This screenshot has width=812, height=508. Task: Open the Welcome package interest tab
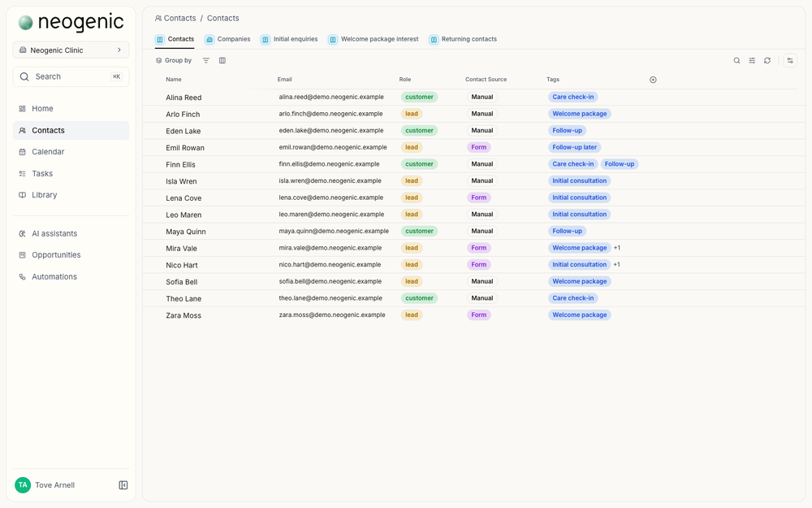coord(374,39)
